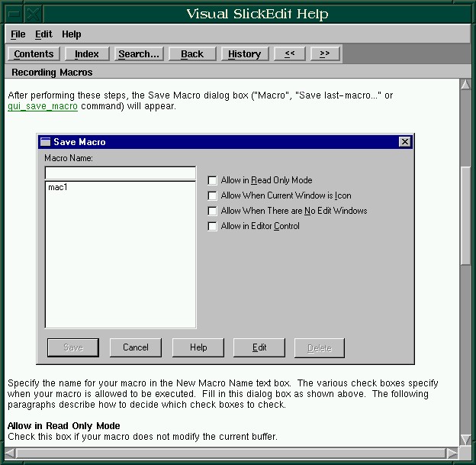Check Allow When Current Window is Icon

point(213,196)
